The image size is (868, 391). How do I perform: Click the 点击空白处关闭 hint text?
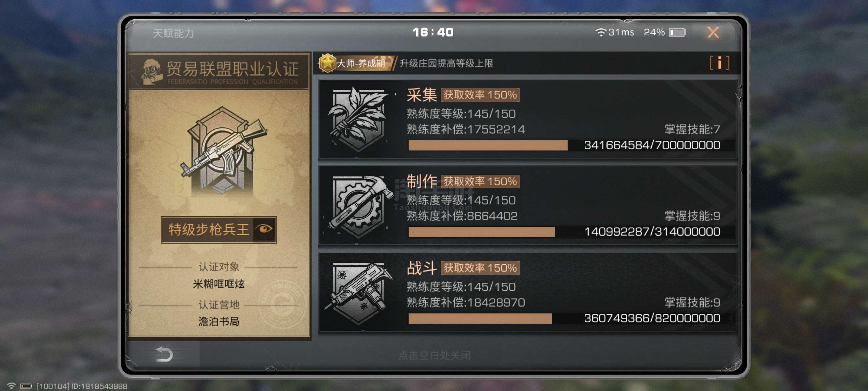[x=434, y=355]
